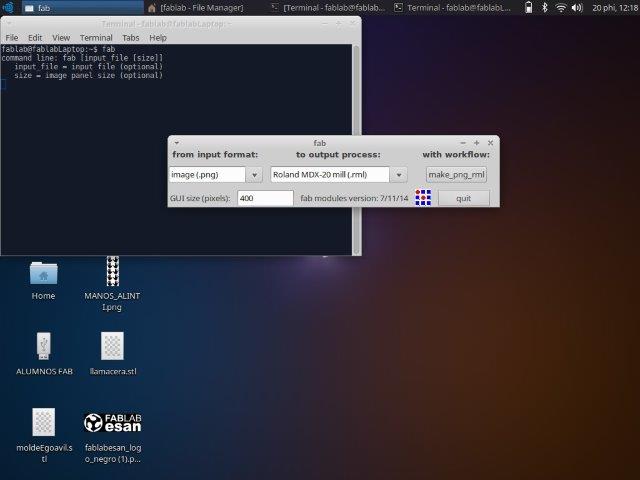Screen dimensions: 640x480
Task: Select llamacera.stl file icon on desktop
Action: point(112,346)
